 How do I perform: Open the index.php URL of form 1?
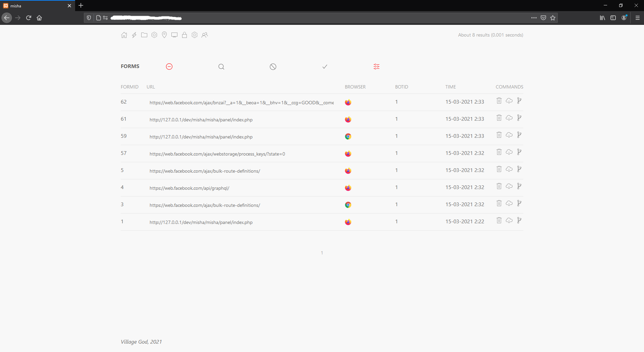[201, 222]
